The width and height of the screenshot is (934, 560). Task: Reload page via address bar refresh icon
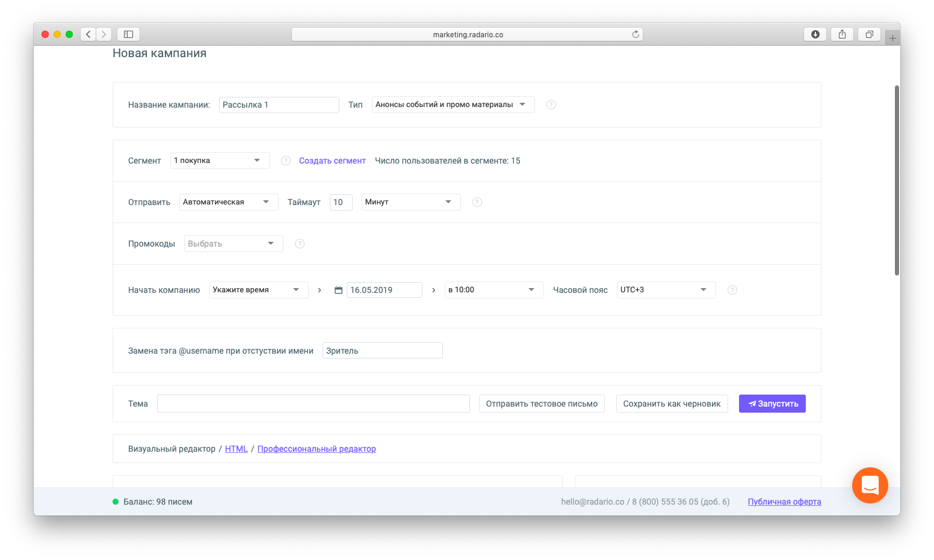point(636,34)
